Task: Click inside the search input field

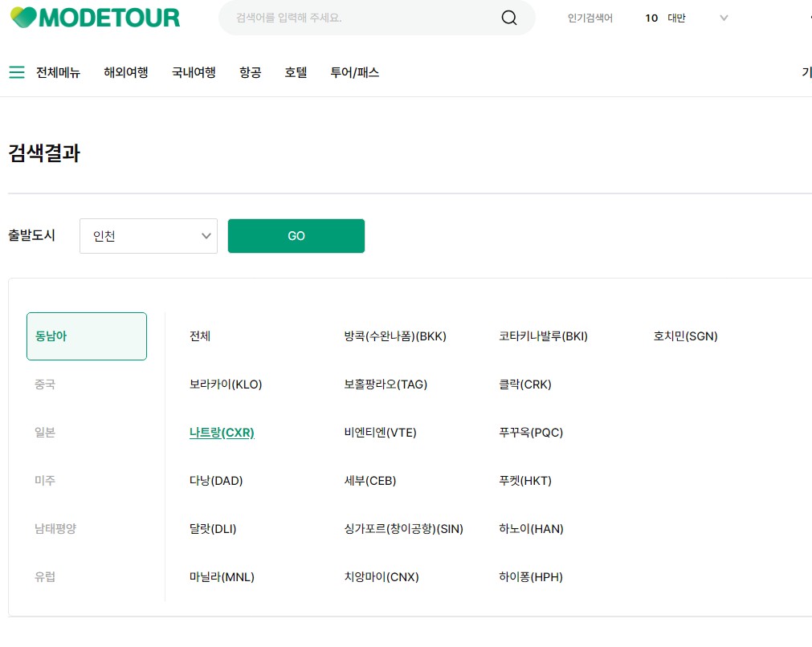Action: click(353, 17)
